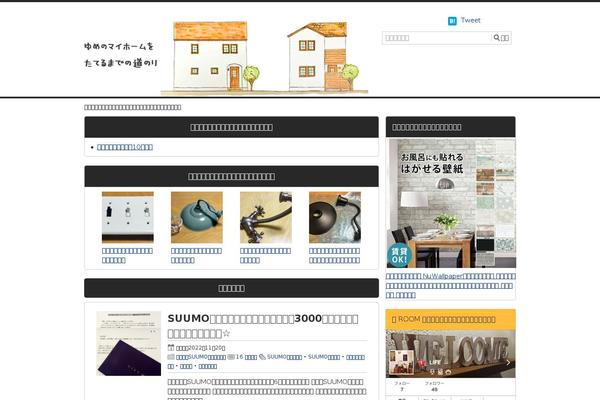600x400 pixels.
Task: Click the tag icon in the post metadata
Action: point(262,357)
